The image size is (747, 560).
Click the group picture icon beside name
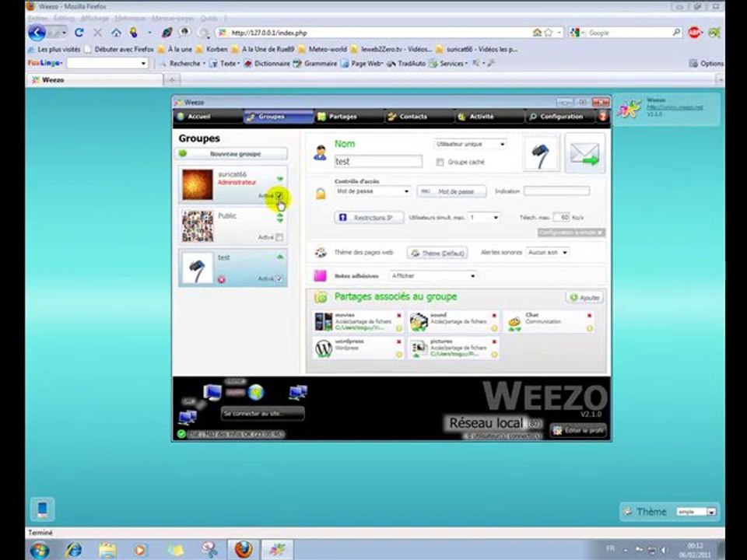(541, 153)
